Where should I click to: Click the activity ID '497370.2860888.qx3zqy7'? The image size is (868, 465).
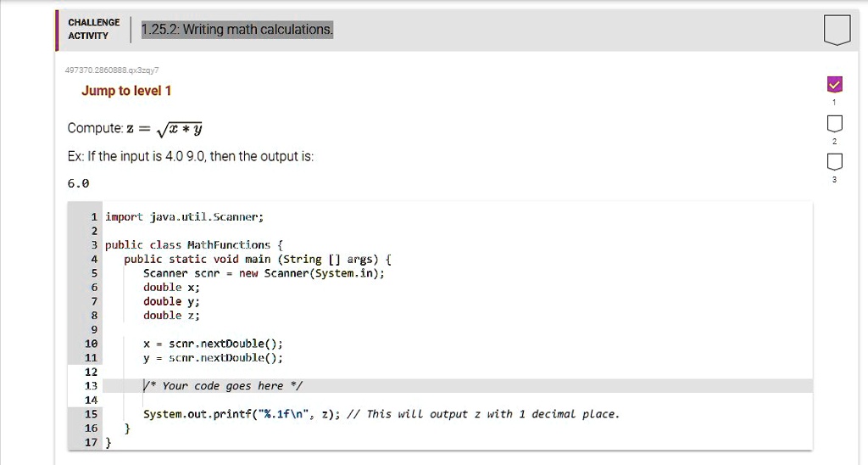(x=112, y=70)
